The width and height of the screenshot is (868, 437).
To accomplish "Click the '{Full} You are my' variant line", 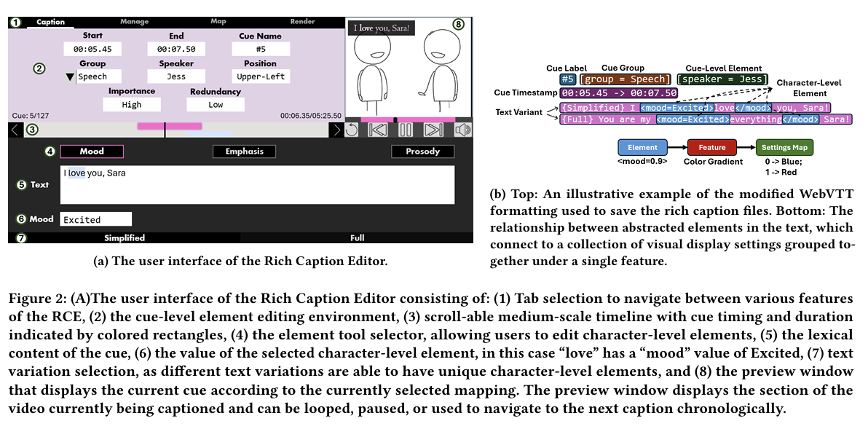I will pos(706,119).
